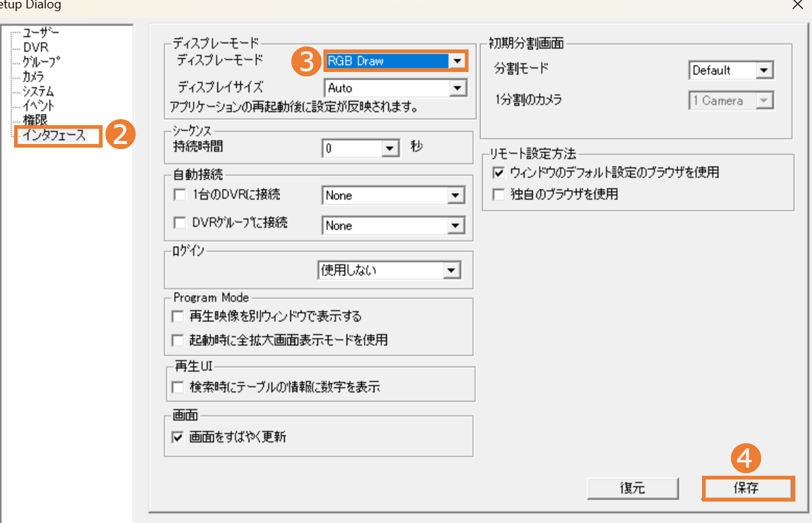The image size is (812, 523).
Task: Select 権限 in the tree
Action: [x=35, y=120]
